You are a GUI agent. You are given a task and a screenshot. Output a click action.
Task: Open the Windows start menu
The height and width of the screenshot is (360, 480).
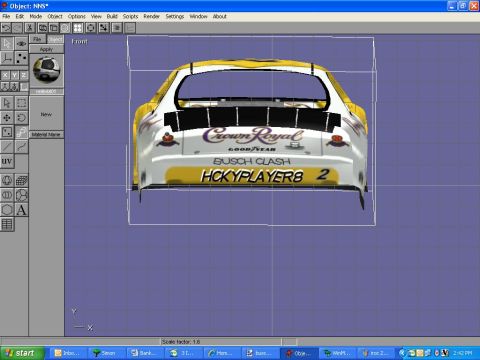coord(22,353)
